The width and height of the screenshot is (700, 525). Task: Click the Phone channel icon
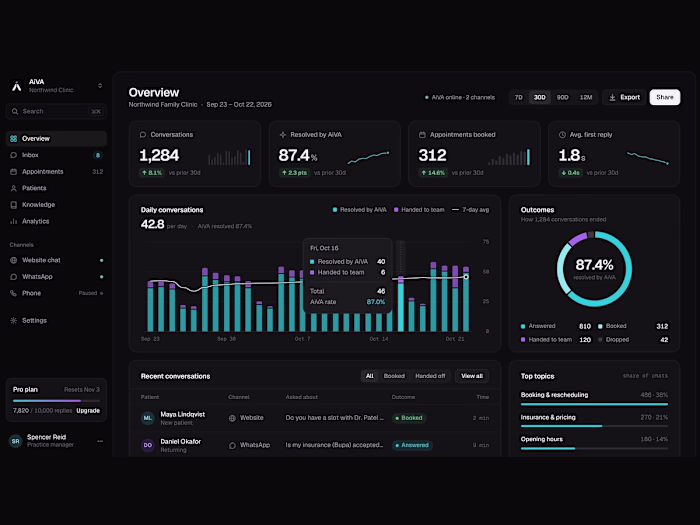[x=13, y=293]
